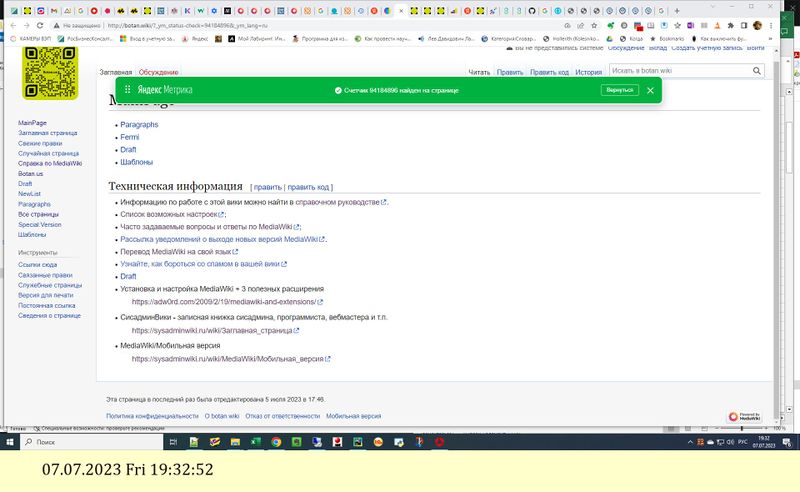
Task: Switch to the Обсуждение tab
Action: (x=158, y=72)
